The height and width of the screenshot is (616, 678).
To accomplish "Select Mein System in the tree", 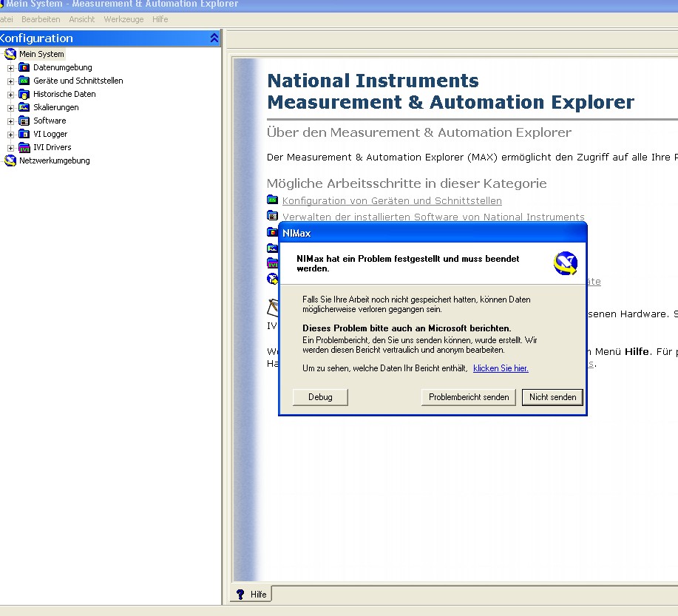I will point(41,54).
